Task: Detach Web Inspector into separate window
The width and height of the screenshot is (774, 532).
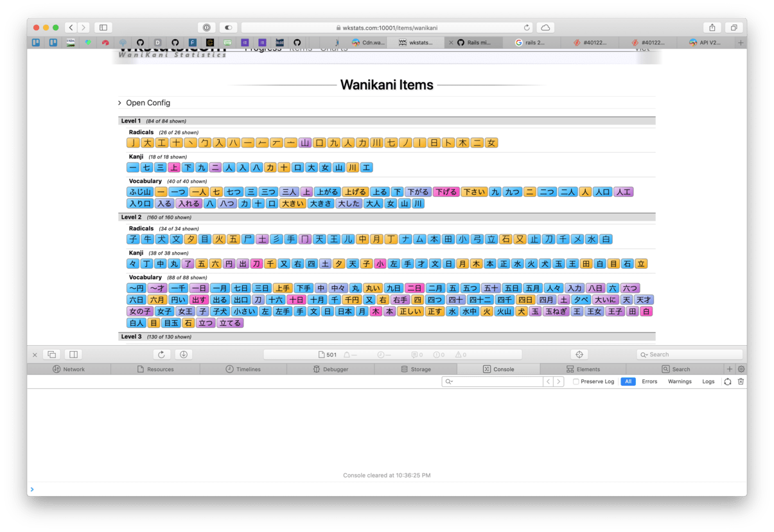Action: click(52, 354)
